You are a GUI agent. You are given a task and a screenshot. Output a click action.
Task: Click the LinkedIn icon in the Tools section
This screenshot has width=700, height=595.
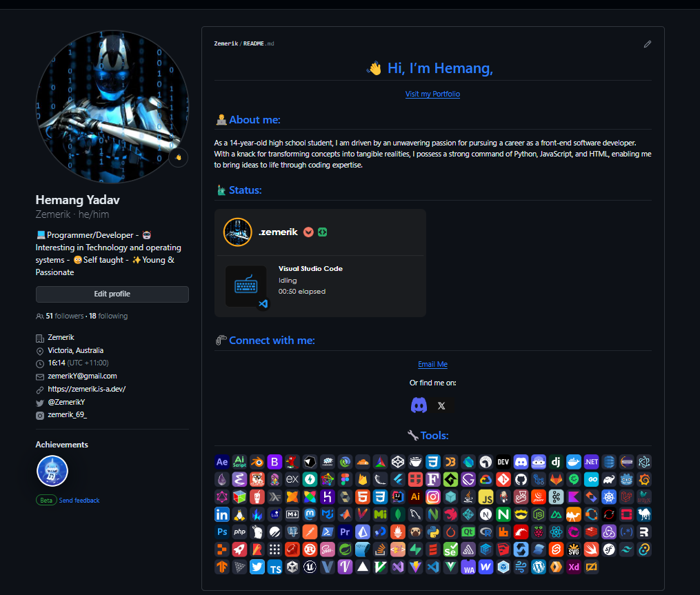click(221, 514)
